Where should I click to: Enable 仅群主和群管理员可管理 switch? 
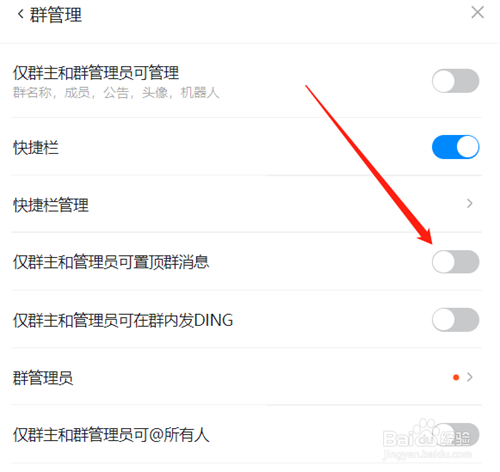(455, 81)
